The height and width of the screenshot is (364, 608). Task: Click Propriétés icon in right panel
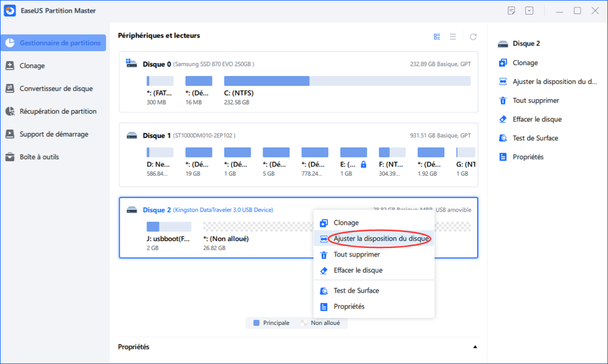(x=503, y=157)
